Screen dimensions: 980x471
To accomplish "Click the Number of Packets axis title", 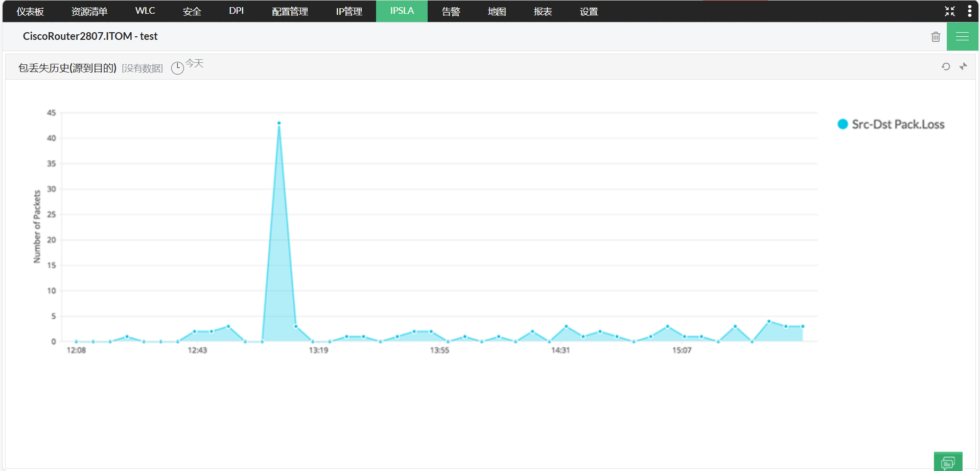I will (x=37, y=226).
